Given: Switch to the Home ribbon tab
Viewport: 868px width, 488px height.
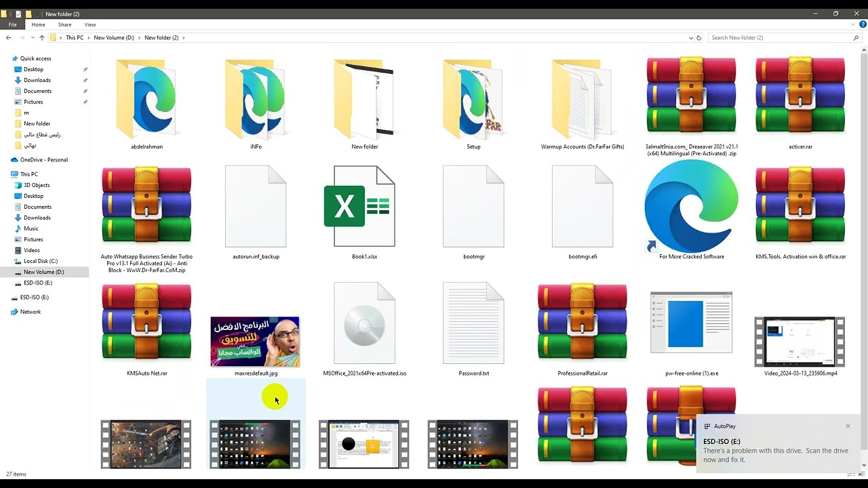Looking at the screenshot, I should coord(38,24).
